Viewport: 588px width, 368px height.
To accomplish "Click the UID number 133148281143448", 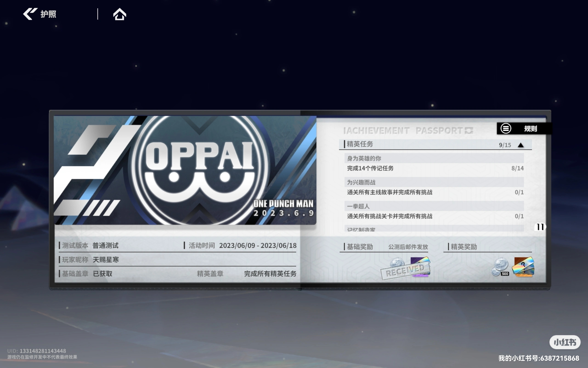I will click(x=43, y=351).
